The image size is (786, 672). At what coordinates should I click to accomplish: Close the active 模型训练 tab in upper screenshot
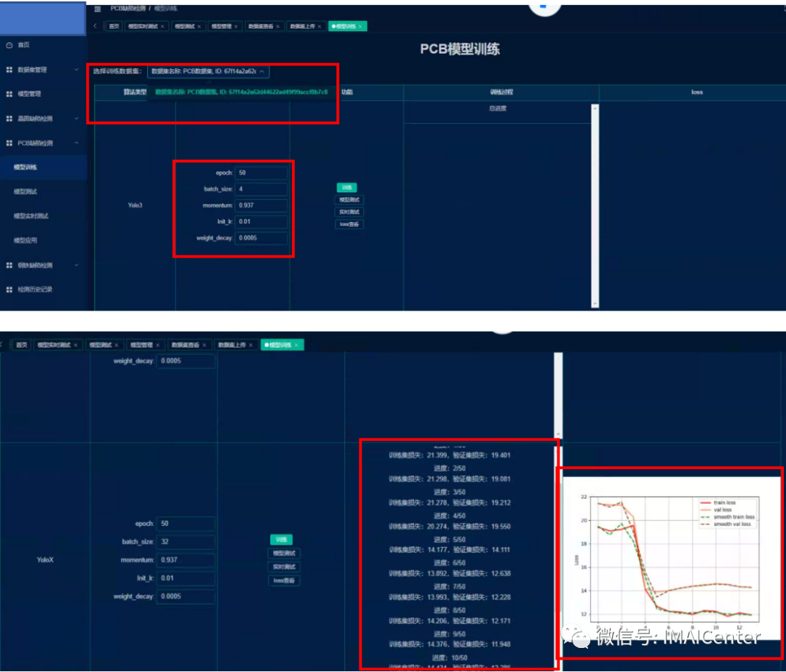[360, 26]
